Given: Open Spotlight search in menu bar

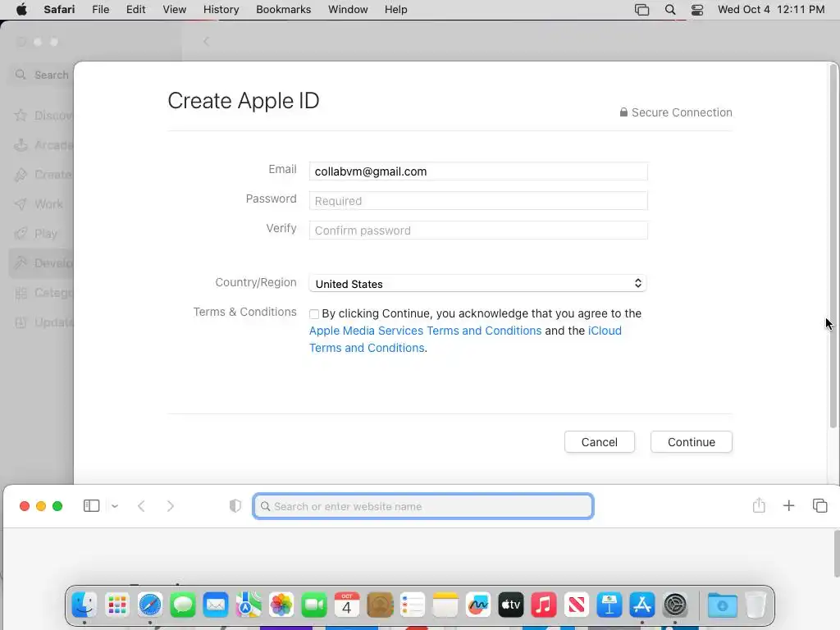Looking at the screenshot, I should 669,10.
